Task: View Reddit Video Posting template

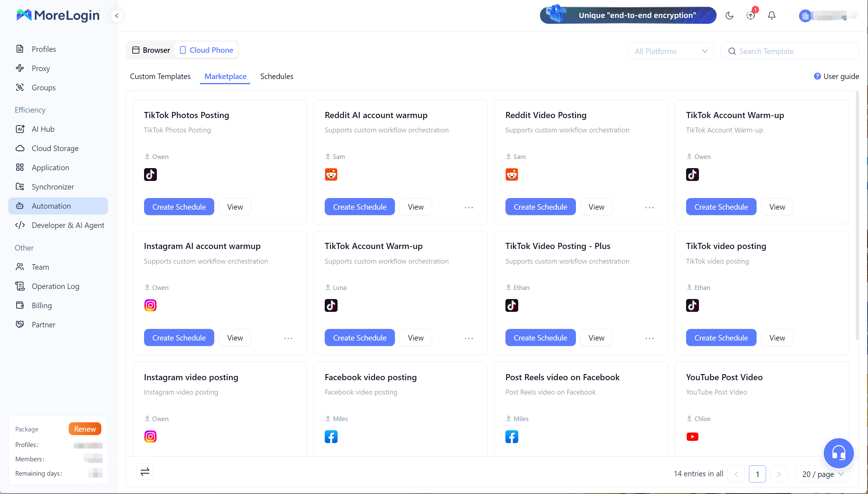Action: pyautogui.click(x=596, y=207)
